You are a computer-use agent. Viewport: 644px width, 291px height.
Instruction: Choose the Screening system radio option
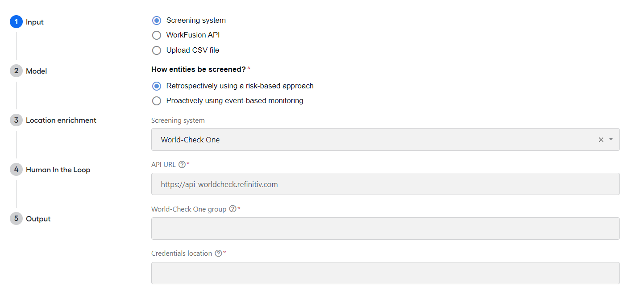[x=156, y=21]
